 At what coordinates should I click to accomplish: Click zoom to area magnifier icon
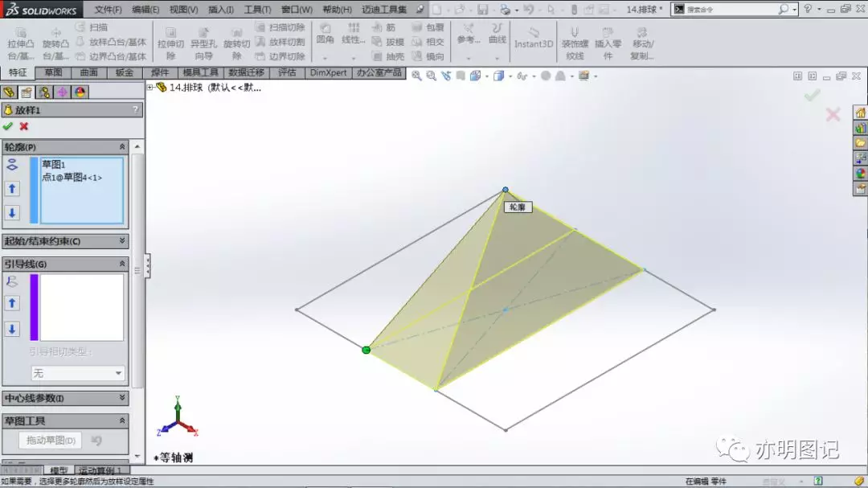[431, 76]
